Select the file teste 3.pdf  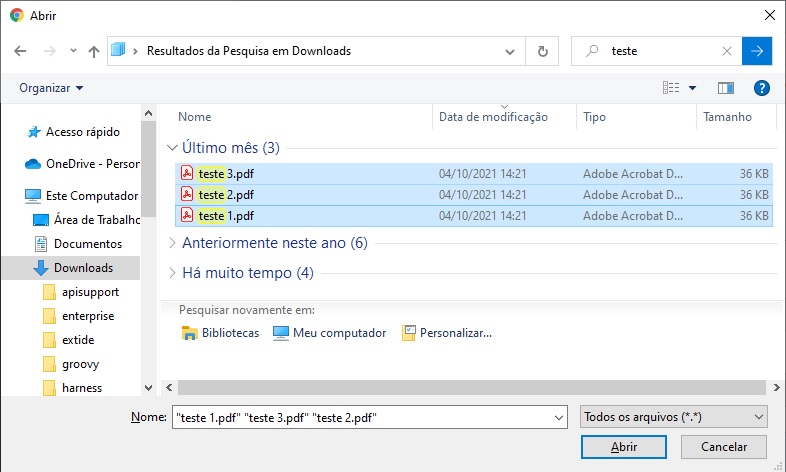pyautogui.click(x=474, y=174)
